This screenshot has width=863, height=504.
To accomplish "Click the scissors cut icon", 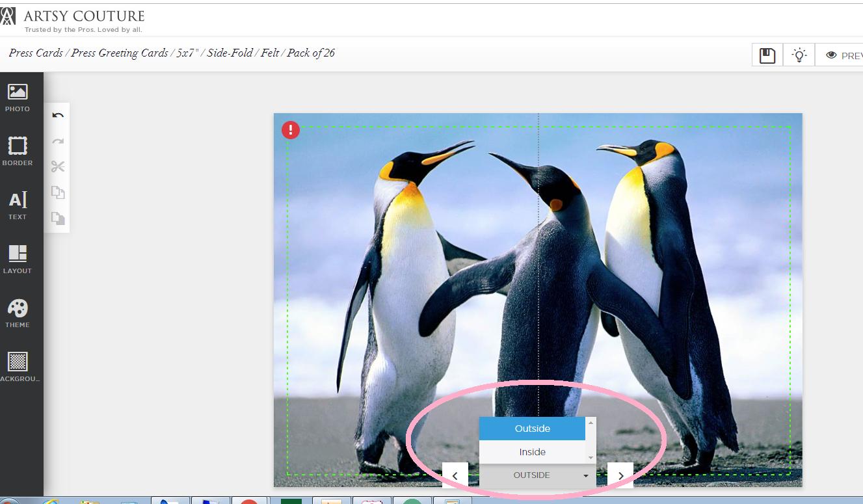I will click(x=58, y=167).
